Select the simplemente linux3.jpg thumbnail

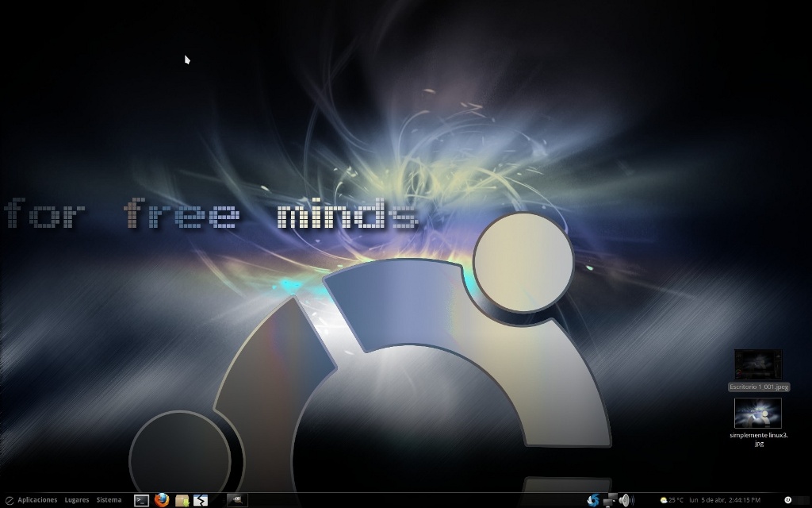pyautogui.click(x=758, y=413)
